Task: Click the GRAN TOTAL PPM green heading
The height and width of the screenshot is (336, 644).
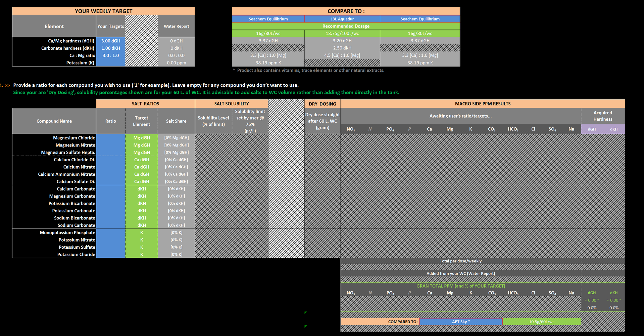Action: coord(460,286)
